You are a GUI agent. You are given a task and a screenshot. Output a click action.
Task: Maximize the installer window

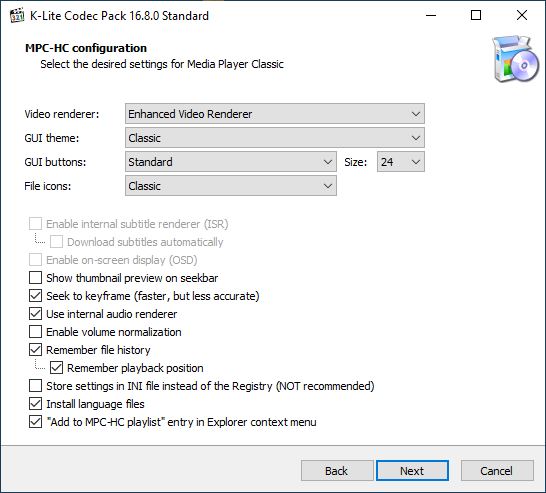(x=476, y=15)
